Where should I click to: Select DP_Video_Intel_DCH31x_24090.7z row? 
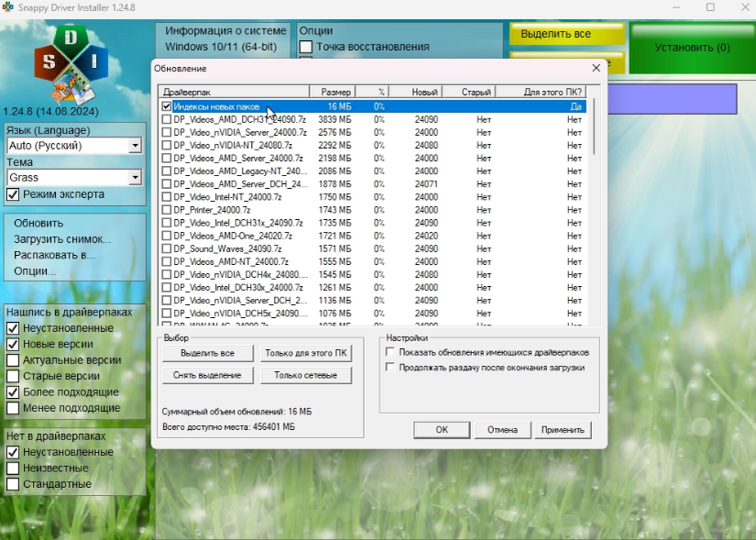click(x=372, y=223)
